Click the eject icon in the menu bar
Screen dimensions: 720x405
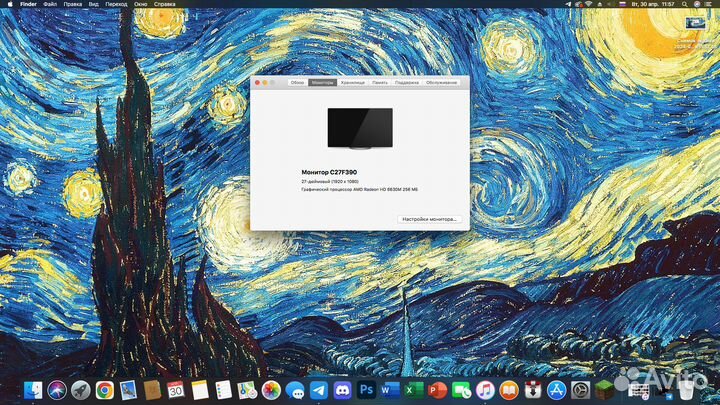[x=600, y=4]
